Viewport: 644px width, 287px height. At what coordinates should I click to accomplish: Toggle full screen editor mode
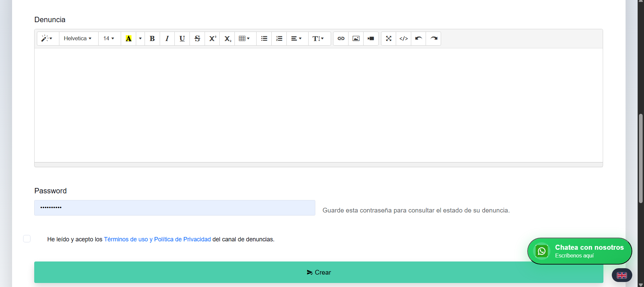coord(388,39)
